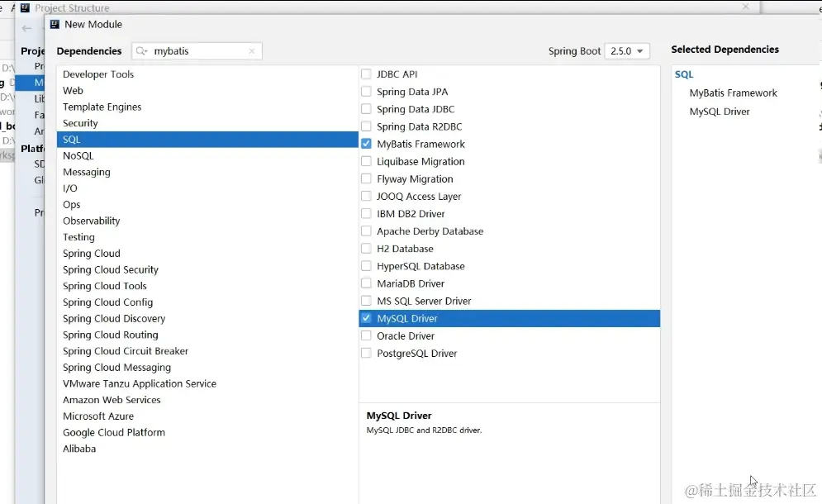Close the Project Structure window

click(x=745, y=7)
